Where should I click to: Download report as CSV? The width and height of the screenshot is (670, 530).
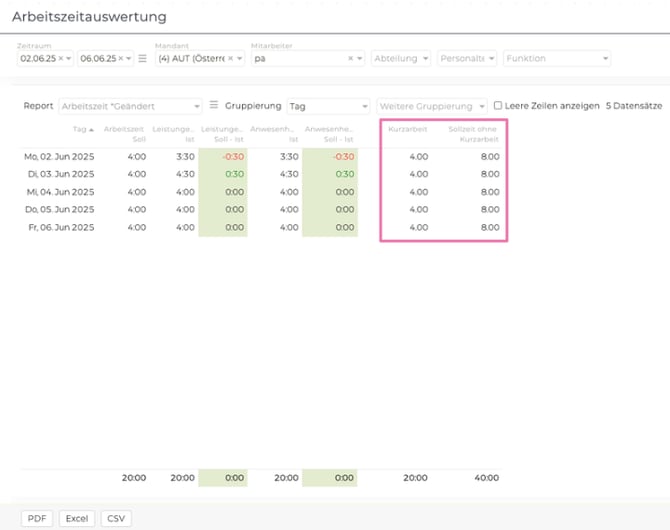(116, 518)
